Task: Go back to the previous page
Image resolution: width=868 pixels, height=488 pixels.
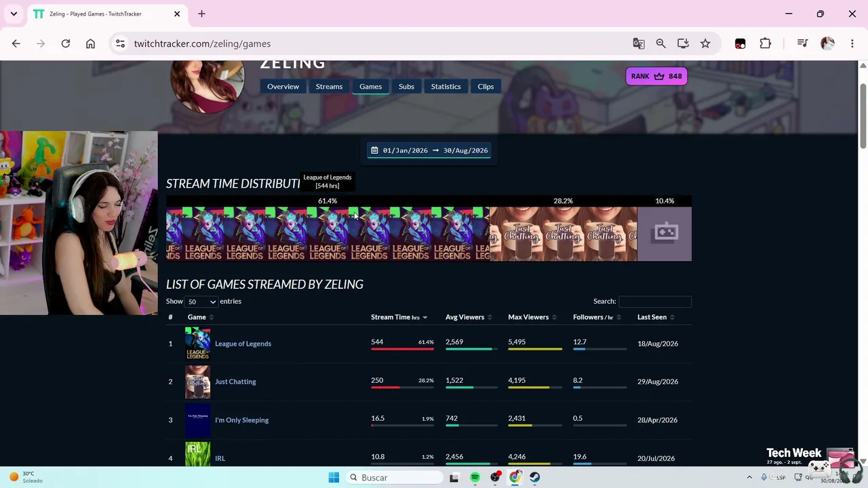Action: point(16,43)
